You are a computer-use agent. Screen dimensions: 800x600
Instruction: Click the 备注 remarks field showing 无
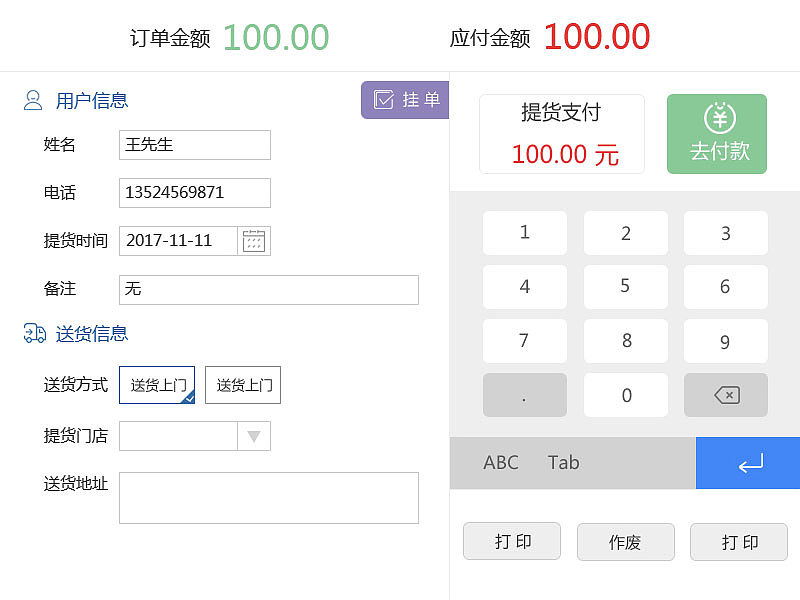click(268, 289)
